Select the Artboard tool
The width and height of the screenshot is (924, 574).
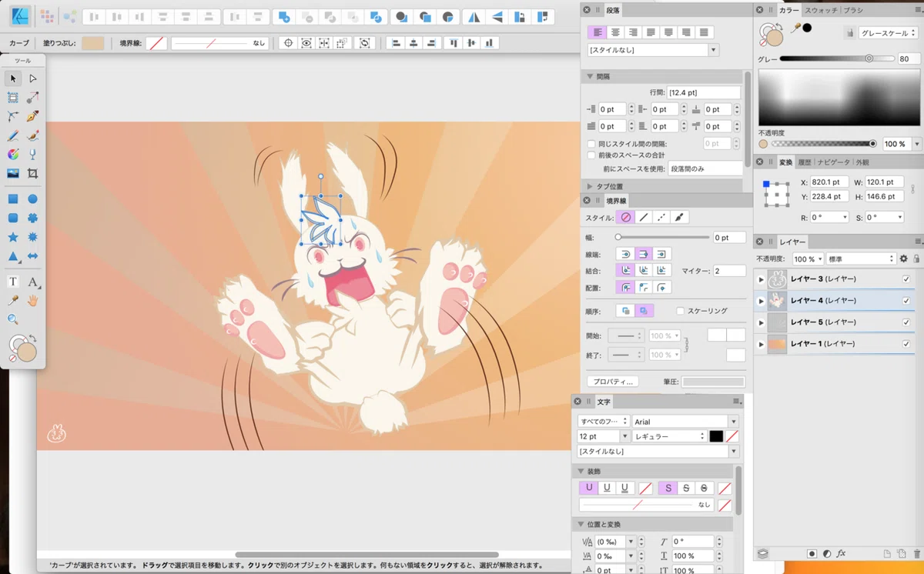click(x=13, y=98)
